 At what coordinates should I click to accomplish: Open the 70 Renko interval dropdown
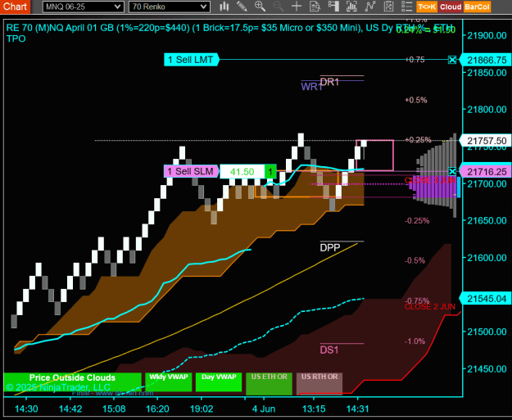(x=169, y=7)
